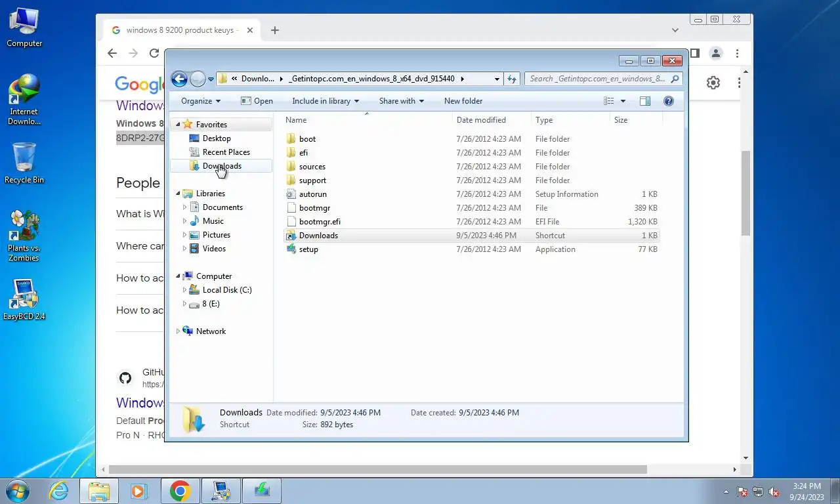Open the Share with menu
The height and width of the screenshot is (504, 840).
(402, 101)
